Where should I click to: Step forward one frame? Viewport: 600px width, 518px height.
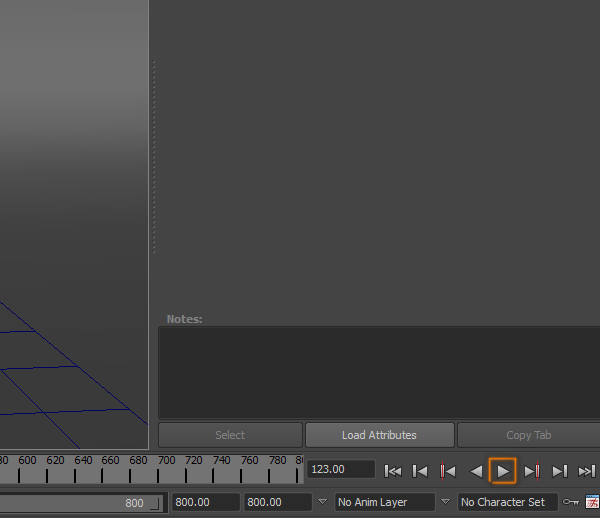click(x=560, y=470)
